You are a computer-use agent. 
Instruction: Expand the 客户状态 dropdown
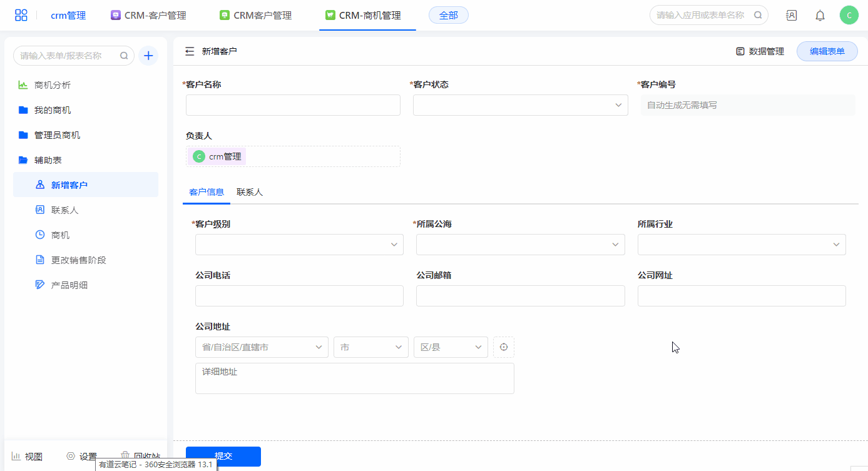(x=520, y=105)
